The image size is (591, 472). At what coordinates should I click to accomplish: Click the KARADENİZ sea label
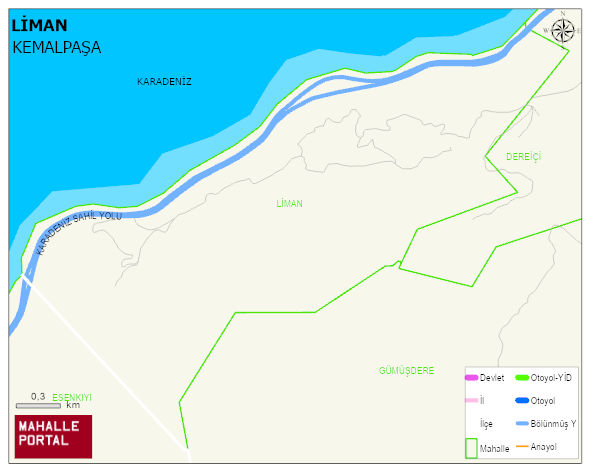tap(164, 81)
